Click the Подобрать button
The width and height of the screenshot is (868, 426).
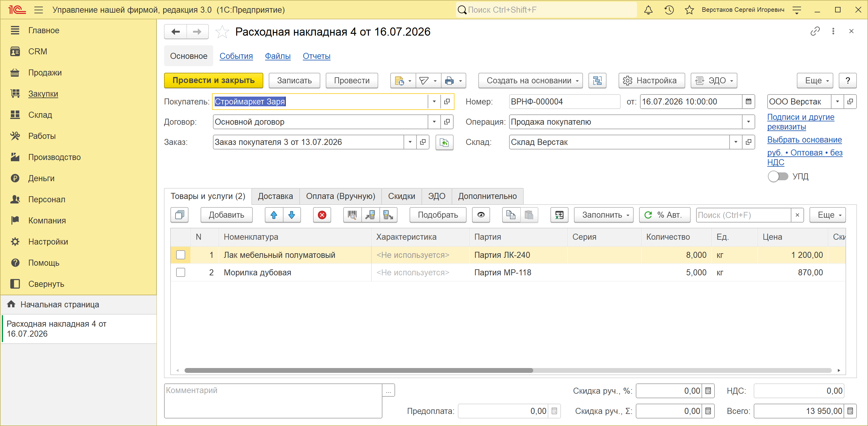click(438, 215)
